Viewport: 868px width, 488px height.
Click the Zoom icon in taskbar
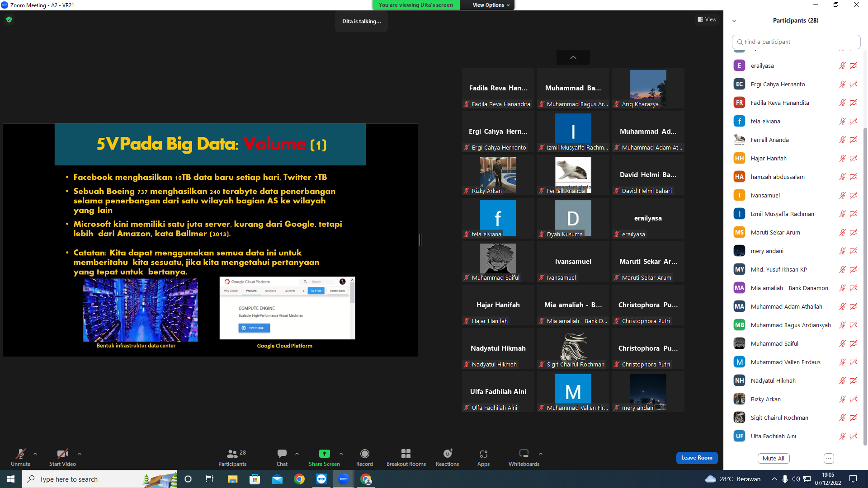(x=344, y=479)
